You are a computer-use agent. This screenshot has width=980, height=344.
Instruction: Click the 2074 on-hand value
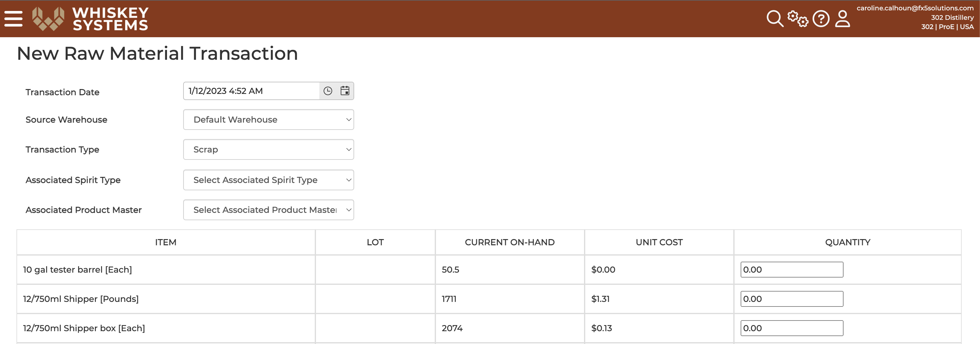(x=452, y=328)
